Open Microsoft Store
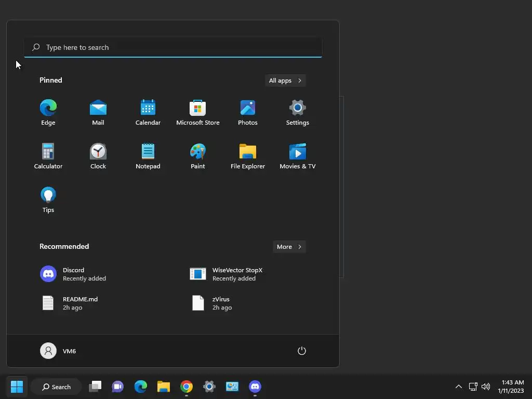Image resolution: width=532 pixels, height=399 pixels. (x=198, y=113)
